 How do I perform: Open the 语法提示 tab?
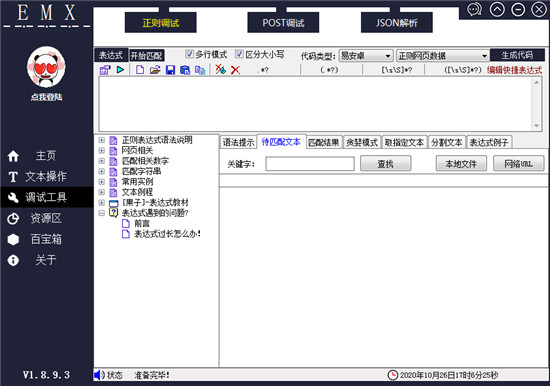238,142
